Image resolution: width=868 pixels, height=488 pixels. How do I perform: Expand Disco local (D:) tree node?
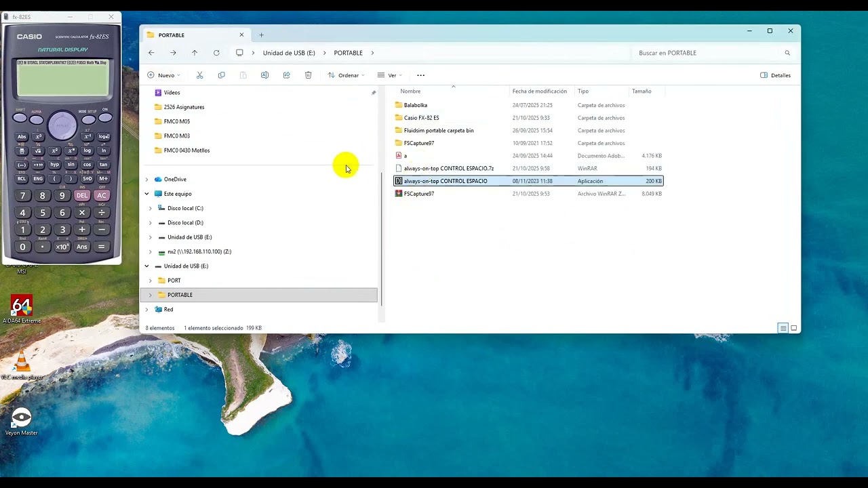pyautogui.click(x=151, y=223)
